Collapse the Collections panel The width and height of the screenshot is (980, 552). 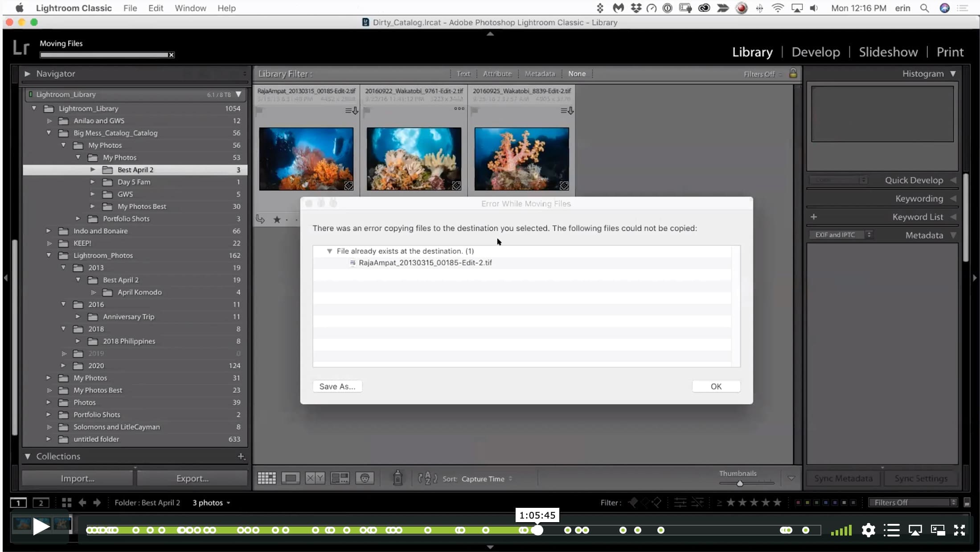28,456
